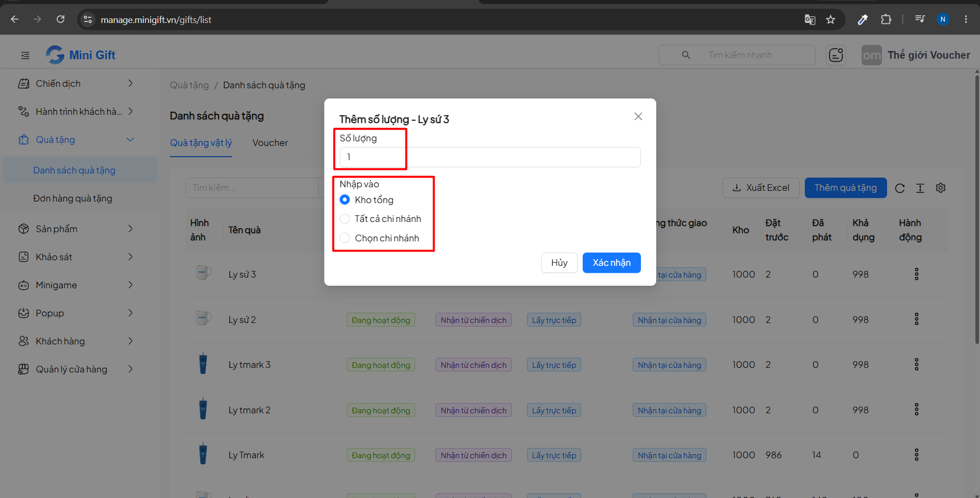Expand the Minigame sidebar menu
The image size is (980, 498).
77,285
